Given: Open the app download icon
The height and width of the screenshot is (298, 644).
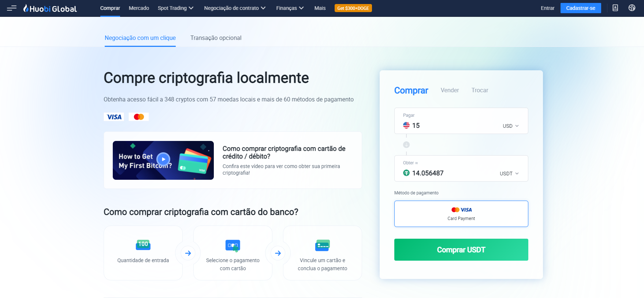Looking at the screenshot, I should pyautogui.click(x=615, y=8).
